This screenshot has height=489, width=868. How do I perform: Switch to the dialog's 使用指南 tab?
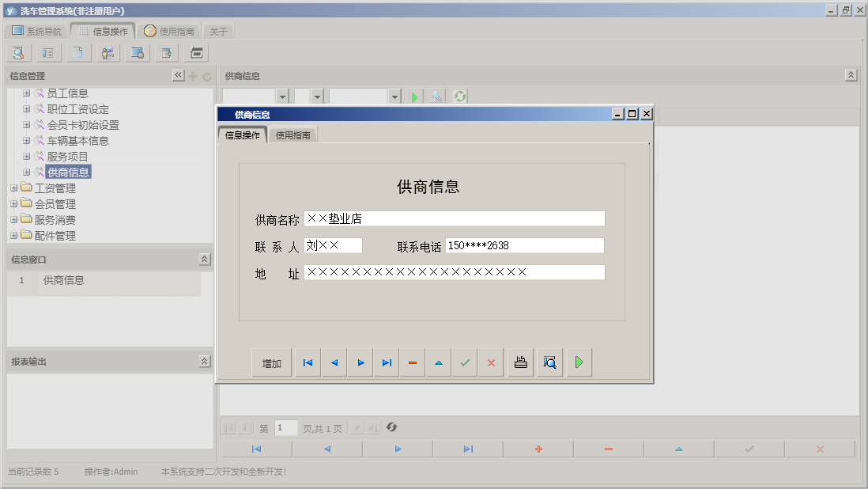coord(292,135)
